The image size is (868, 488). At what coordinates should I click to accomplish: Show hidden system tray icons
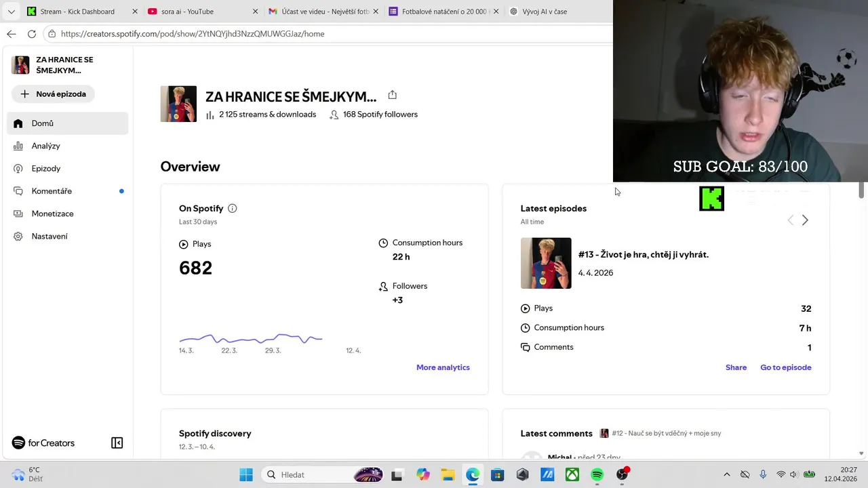(x=727, y=474)
